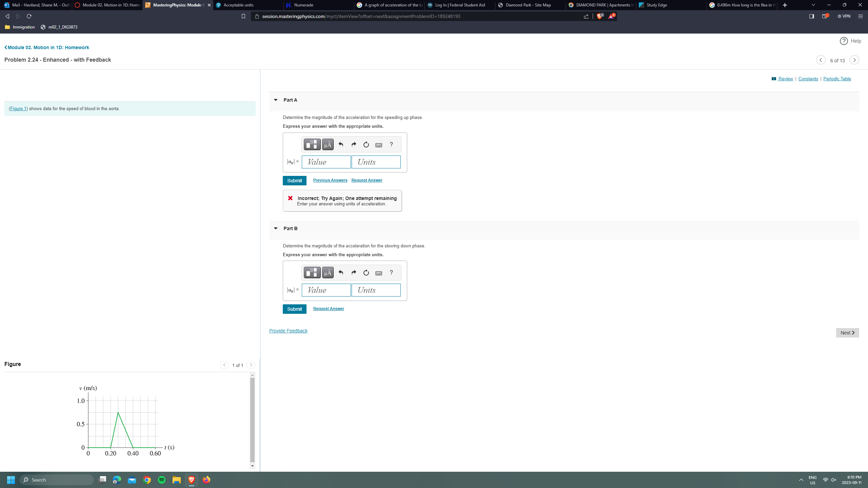Click the Part A Submit button
This screenshot has width=868, height=488.
coord(294,181)
